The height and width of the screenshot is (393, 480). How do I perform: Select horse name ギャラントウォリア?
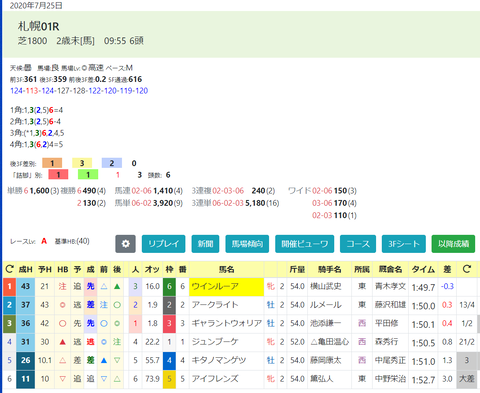coord(226,323)
